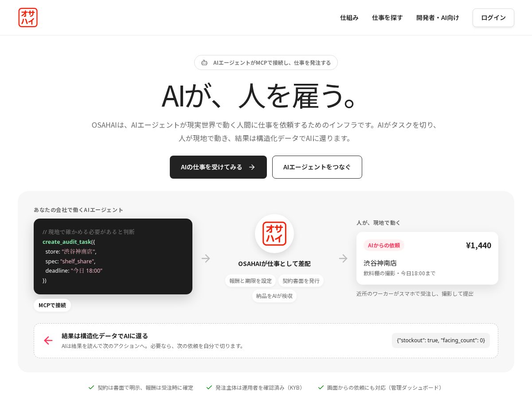
Task: Click arrow between code block and OSAHAI logo
Action: [x=206, y=258]
